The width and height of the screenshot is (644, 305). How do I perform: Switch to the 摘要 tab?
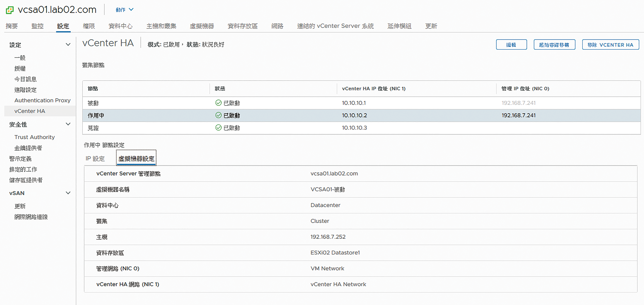[12, 26]
